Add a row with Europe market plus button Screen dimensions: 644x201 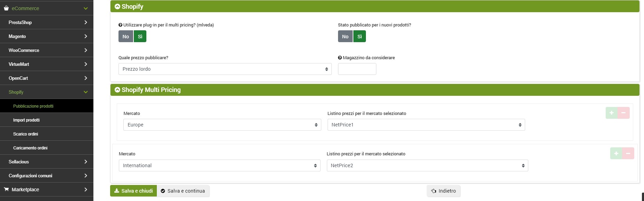(611, 113)
